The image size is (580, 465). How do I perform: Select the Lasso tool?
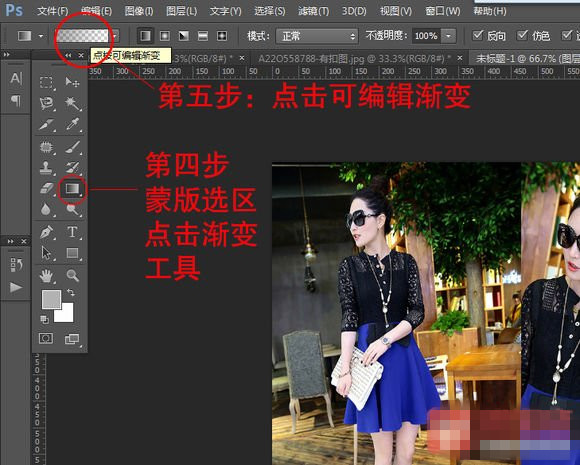(x=46, y=104)
